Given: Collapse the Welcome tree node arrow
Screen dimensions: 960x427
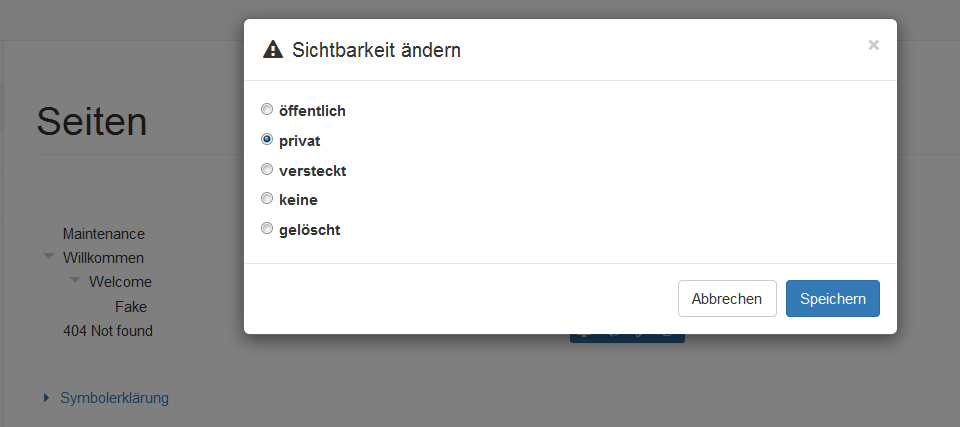Looking at the screenshot, I should click(x=74, y=281).
